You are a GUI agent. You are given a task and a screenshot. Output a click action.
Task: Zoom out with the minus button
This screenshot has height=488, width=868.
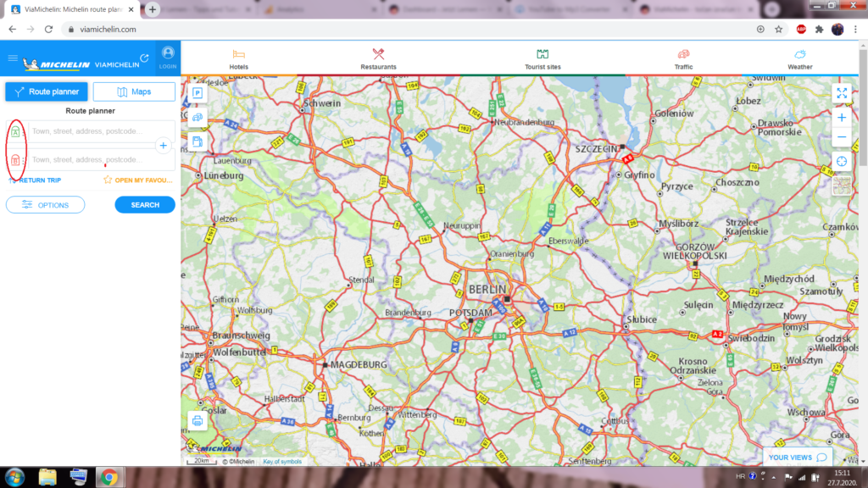click(841, 137)
